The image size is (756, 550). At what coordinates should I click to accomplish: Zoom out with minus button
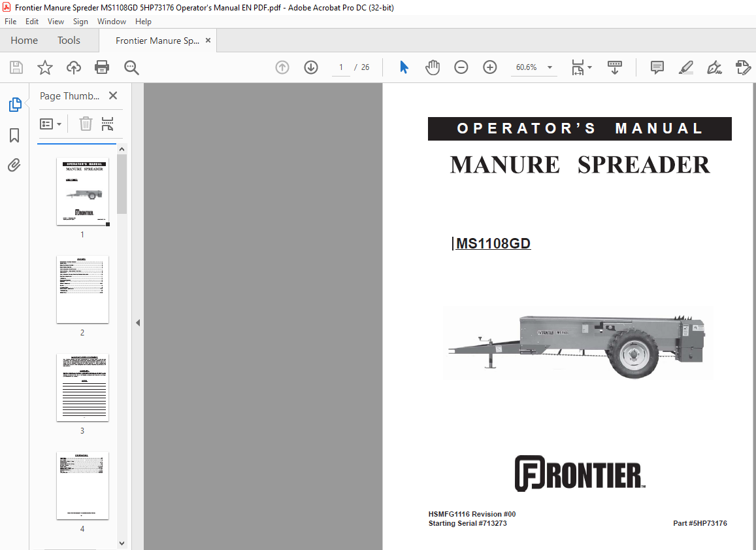[461, 67]
